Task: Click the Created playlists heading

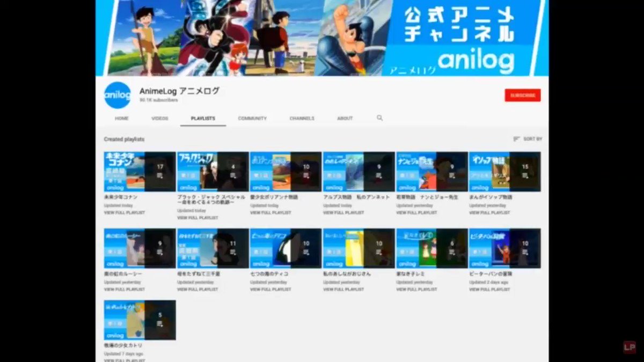Action: click(124, 139)
